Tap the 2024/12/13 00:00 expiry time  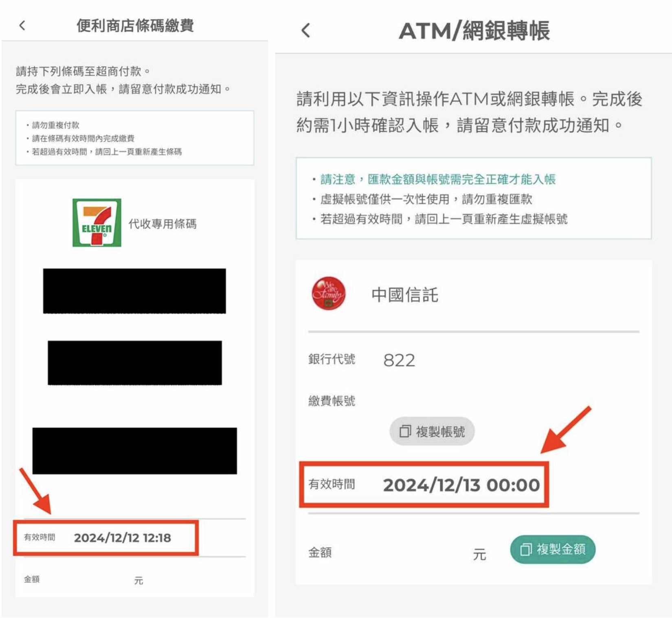(x=461, y=485)
